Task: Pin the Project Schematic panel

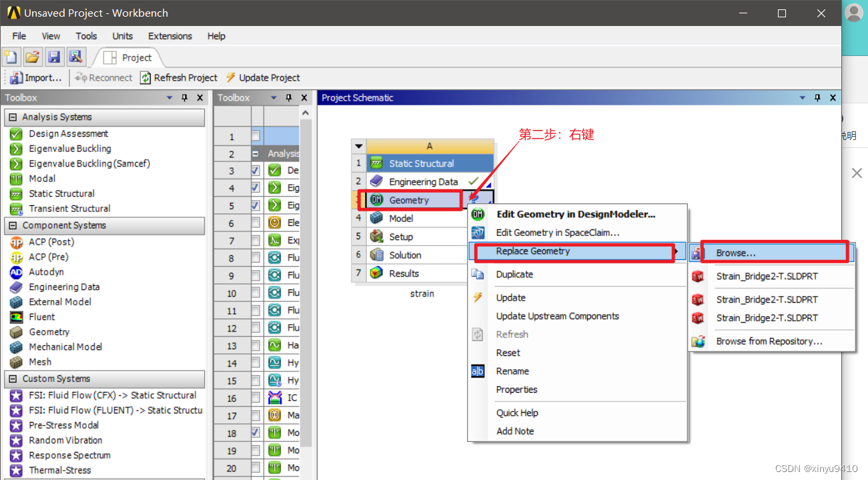Action: (818, 98)
